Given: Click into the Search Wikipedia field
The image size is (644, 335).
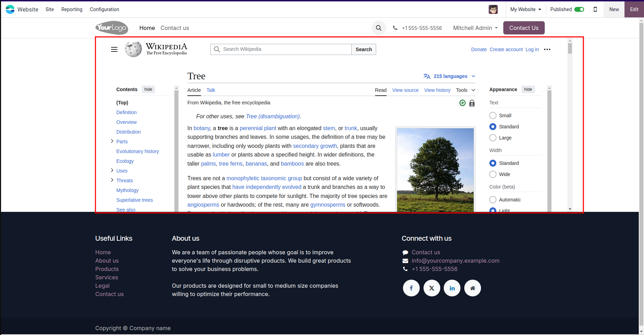Looking at the screenshot, I should 281,49.
